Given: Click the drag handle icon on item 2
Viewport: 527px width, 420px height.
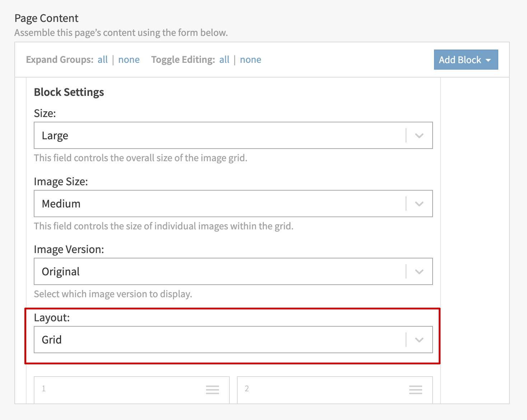Looking at the screenshot, I should pyautogui.click(x=415, y=389).
